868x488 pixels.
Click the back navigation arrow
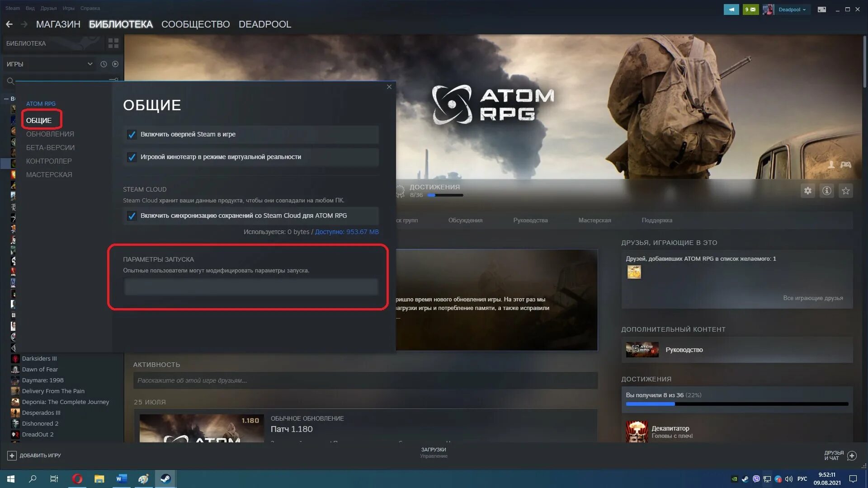pos(9,24)
